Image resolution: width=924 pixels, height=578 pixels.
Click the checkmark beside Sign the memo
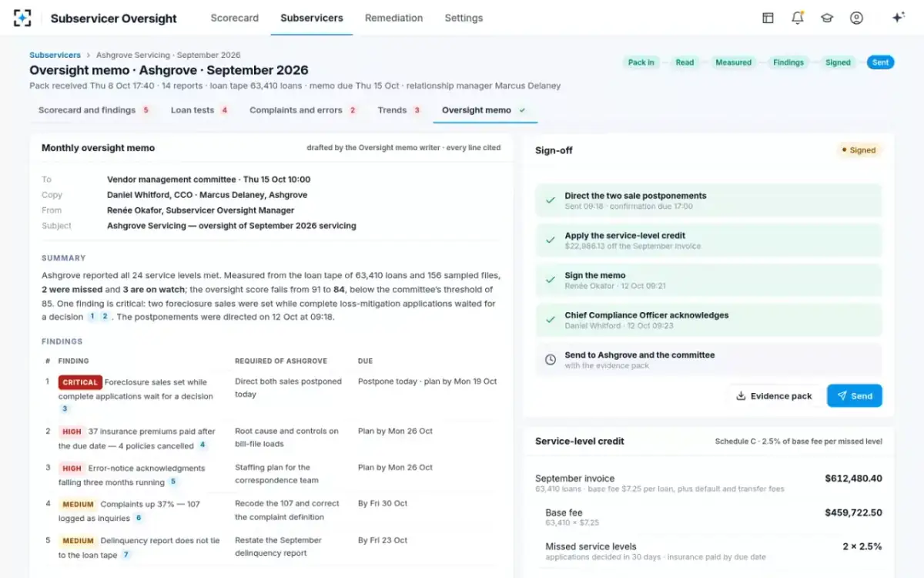551,280
